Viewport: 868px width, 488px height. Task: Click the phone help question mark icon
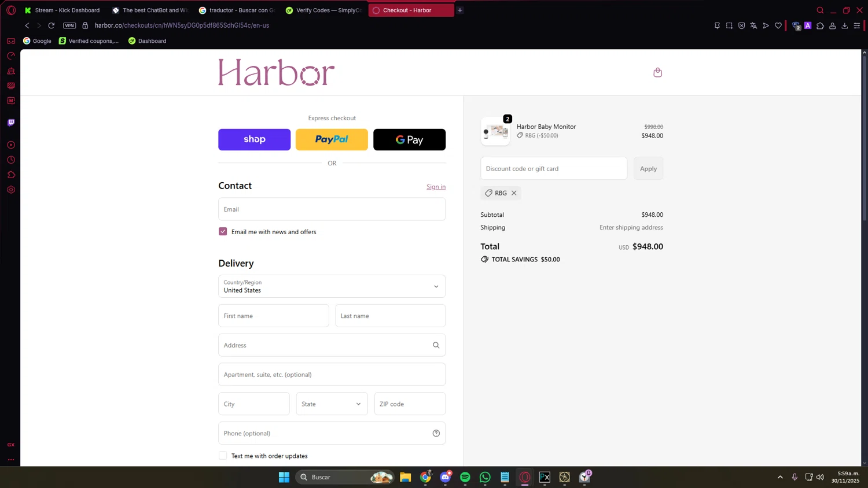point(436,433)
